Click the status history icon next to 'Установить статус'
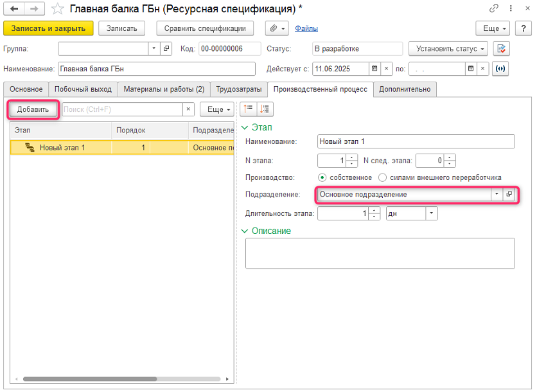Image resolution: width=537 pixels, height=392 pixels. click(x=501, y=49)
